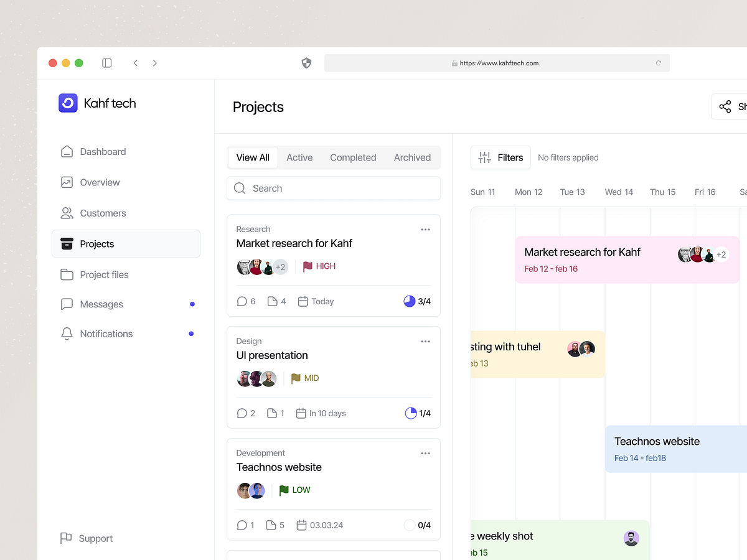This screenshot has height=560, width=747.
Task: Expand the Teachnos website card menu
Action: click(x=425, y=453)
